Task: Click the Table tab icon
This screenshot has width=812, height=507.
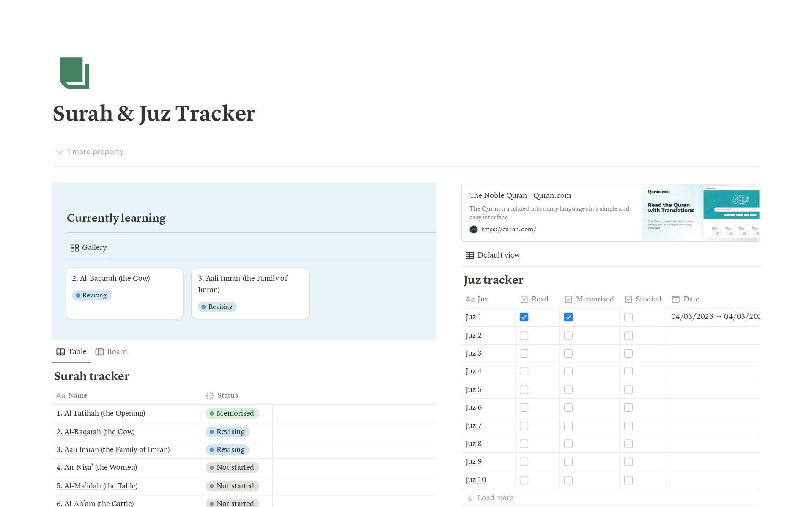Action: pos(60,352)
